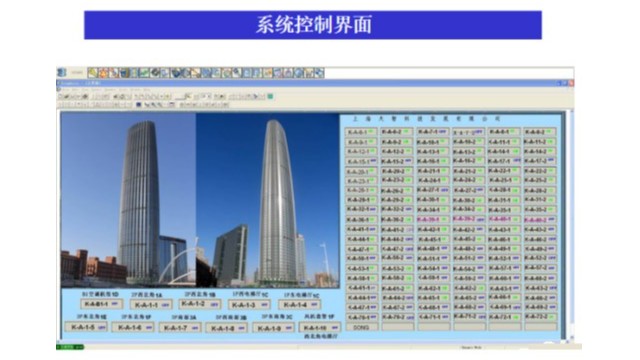This screenshot has width=640, height=360.
Task: Click the K-A-6-1 grid button
Action: coord(361,132)
